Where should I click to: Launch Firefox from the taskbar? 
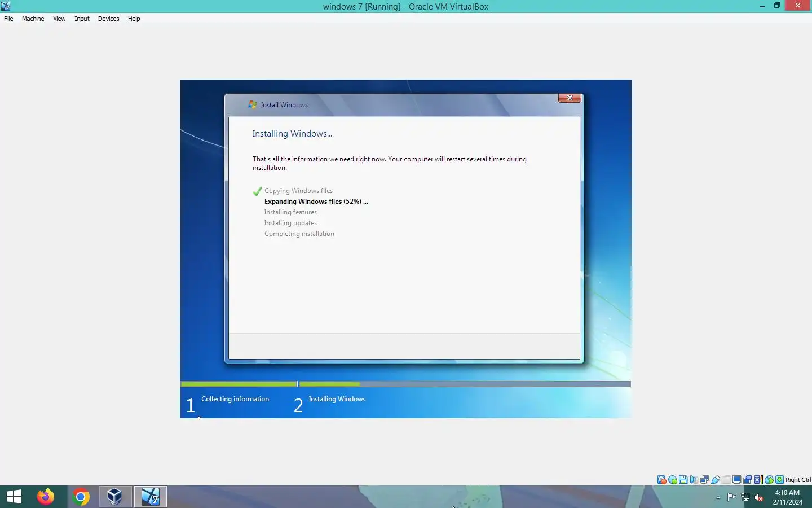(x=46, y=497)
